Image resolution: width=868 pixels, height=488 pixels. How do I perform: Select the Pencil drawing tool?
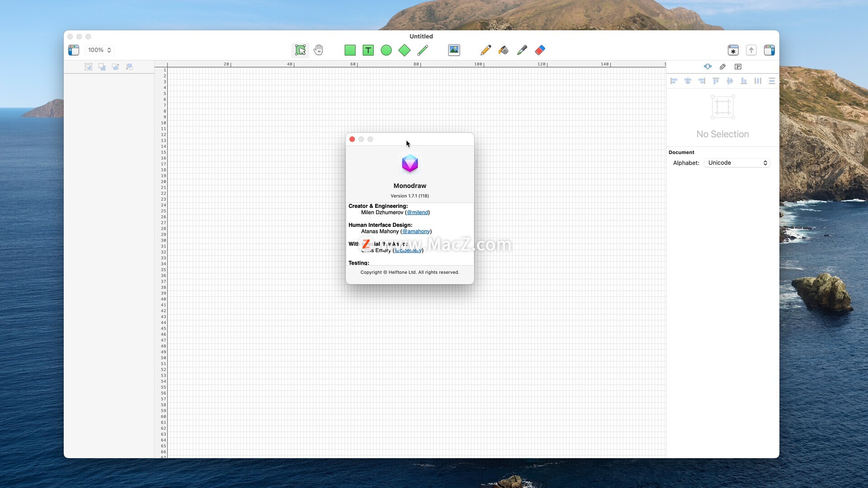tap(486, 50)
